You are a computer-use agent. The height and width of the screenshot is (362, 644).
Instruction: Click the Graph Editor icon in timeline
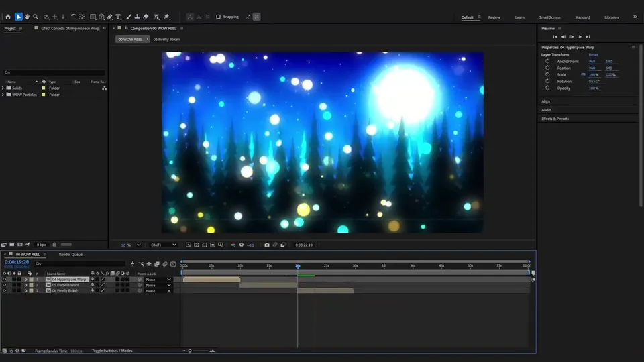173,264
